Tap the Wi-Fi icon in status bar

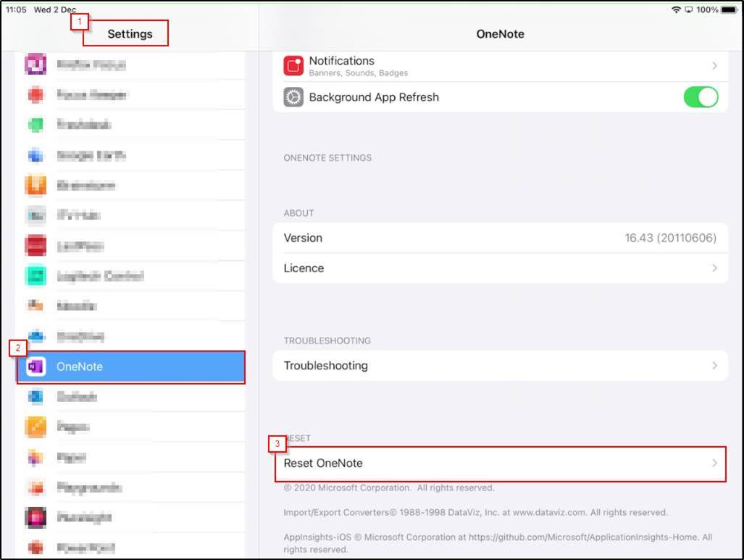click(x=676, y=9)
